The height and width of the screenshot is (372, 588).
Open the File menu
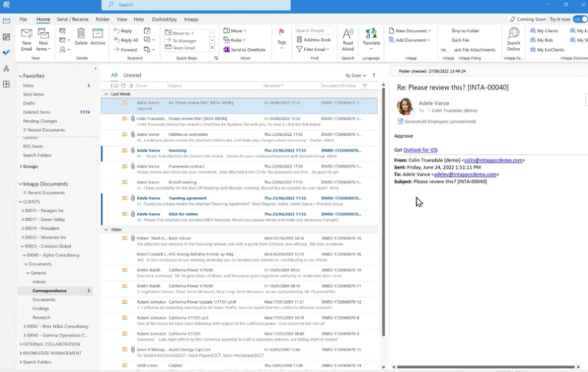pyautogui.click(x=24, y=19)
